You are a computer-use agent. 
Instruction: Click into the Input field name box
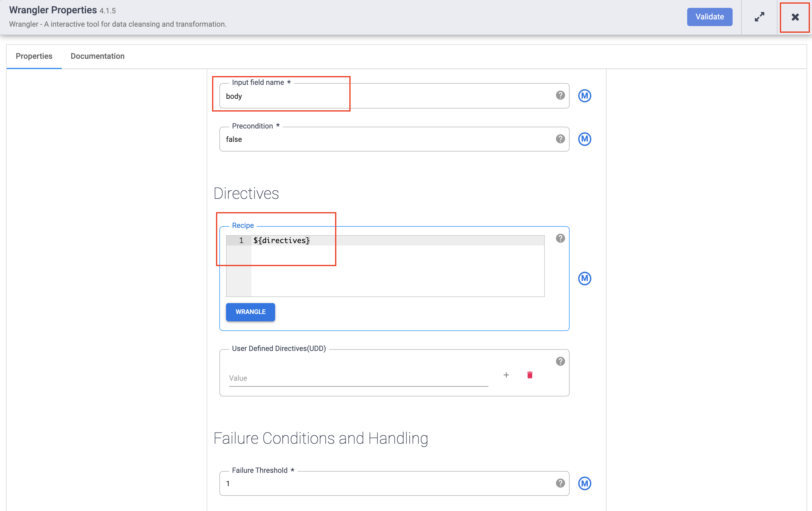pos(388,96)
